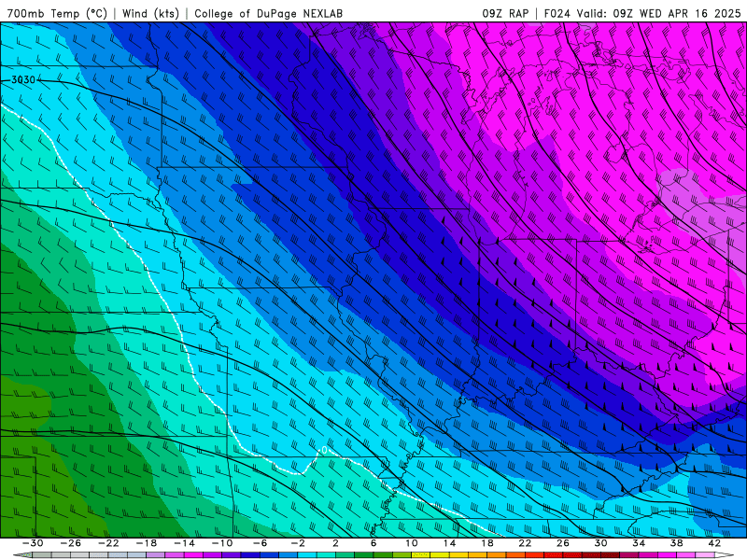Click the "-22" color scale label
This screenshot has height=560, width=747.
point(108,543)
